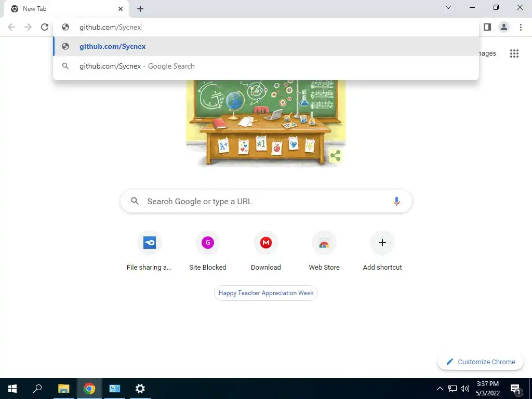The height and width of the screenshot is (399, 532).
Task: Open the tab search chevron
Action: point(448,7)
